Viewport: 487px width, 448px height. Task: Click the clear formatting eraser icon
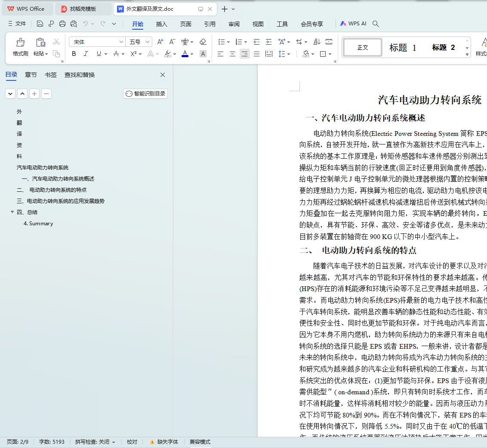(x=203, y=42)
